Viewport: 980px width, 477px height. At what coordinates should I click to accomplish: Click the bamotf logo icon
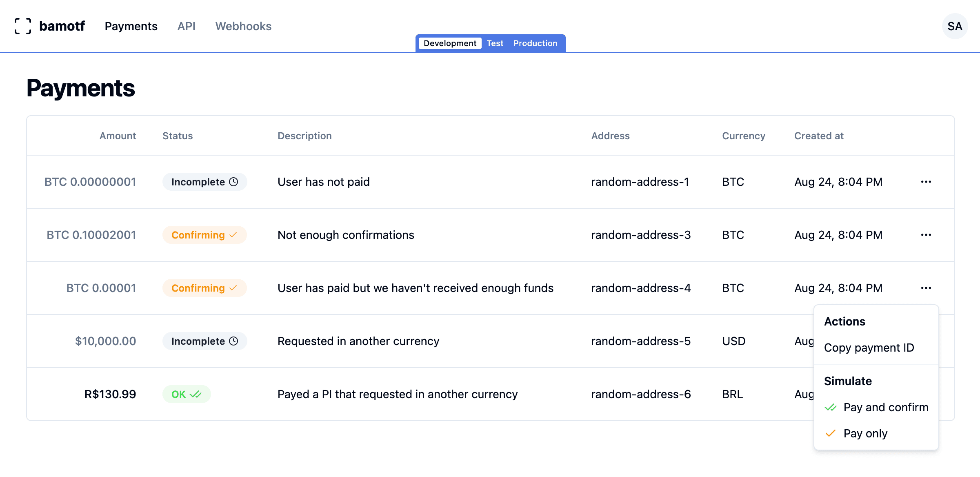23,26
